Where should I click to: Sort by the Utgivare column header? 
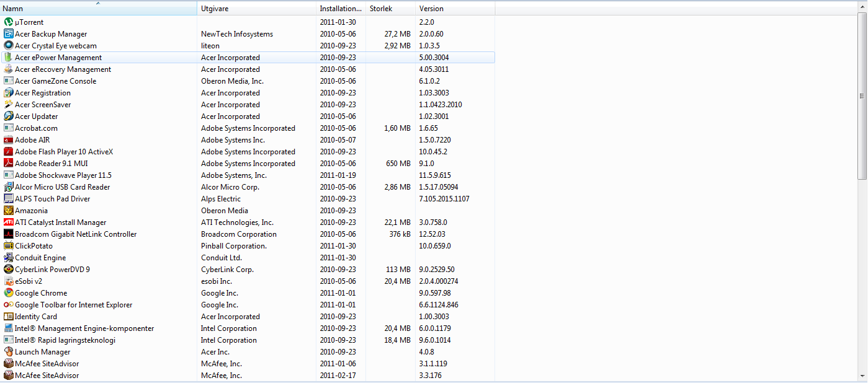click(x=256, y=9)
